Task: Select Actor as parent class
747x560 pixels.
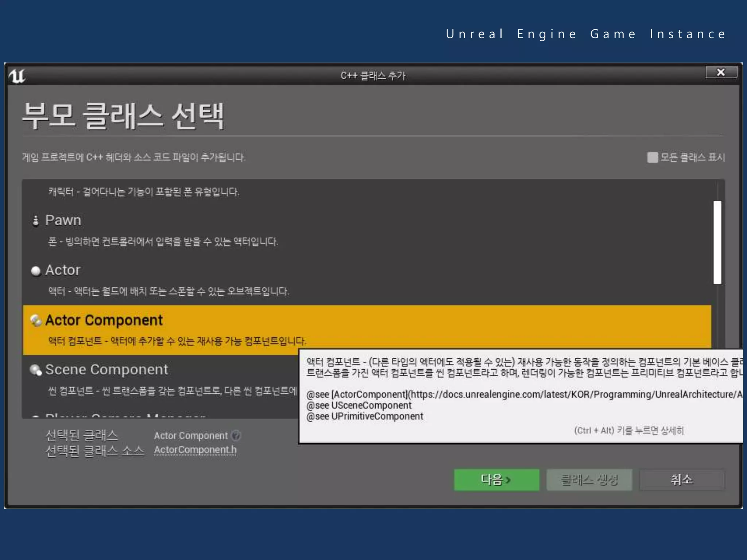Action: pyautogui.click(x=63, y=270)
